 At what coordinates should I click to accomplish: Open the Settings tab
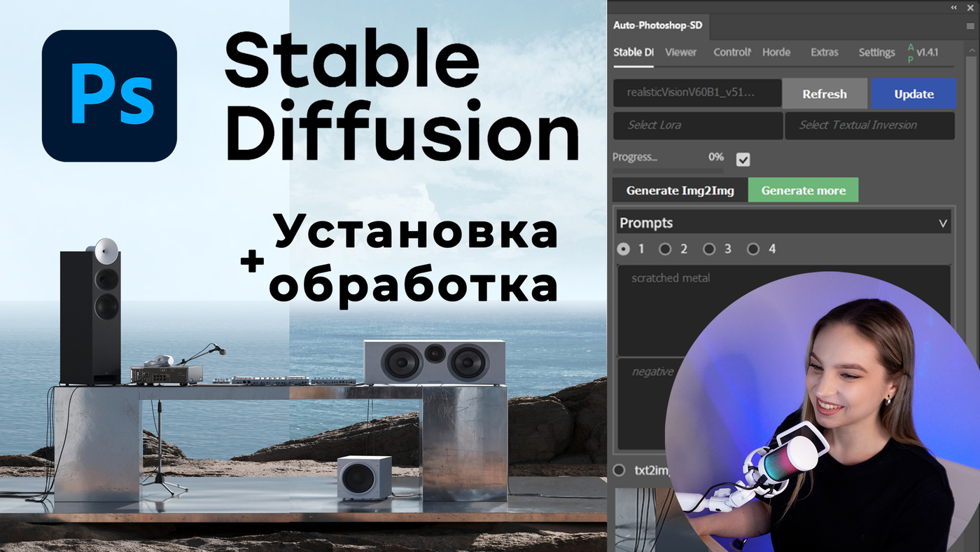click(x=876, y=52)
